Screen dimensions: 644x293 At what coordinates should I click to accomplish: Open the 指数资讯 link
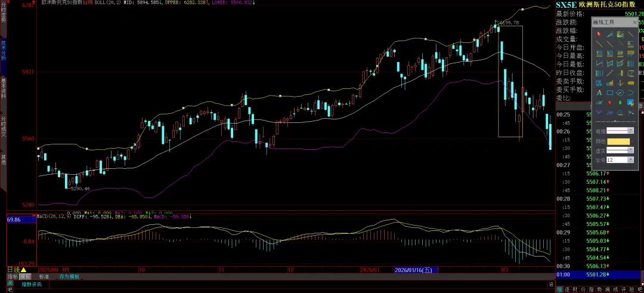(x=32, y=284)
